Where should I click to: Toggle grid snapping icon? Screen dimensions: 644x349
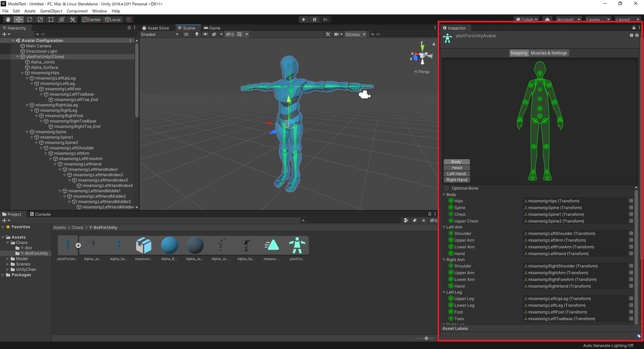[129, 19]
